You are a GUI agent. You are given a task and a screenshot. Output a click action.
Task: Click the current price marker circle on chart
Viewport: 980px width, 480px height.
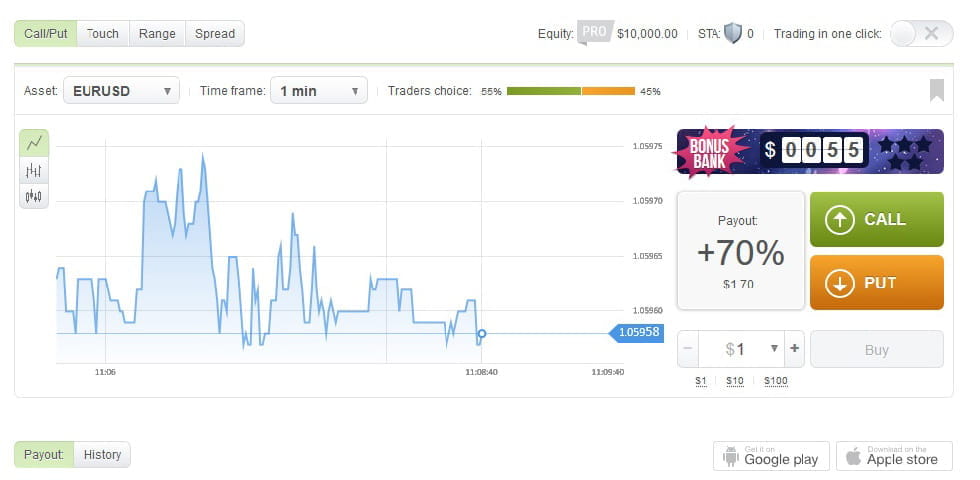click(481, 333)
